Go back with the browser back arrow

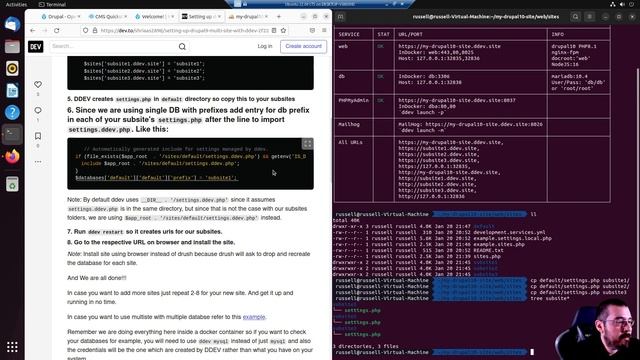click(33, 31)
